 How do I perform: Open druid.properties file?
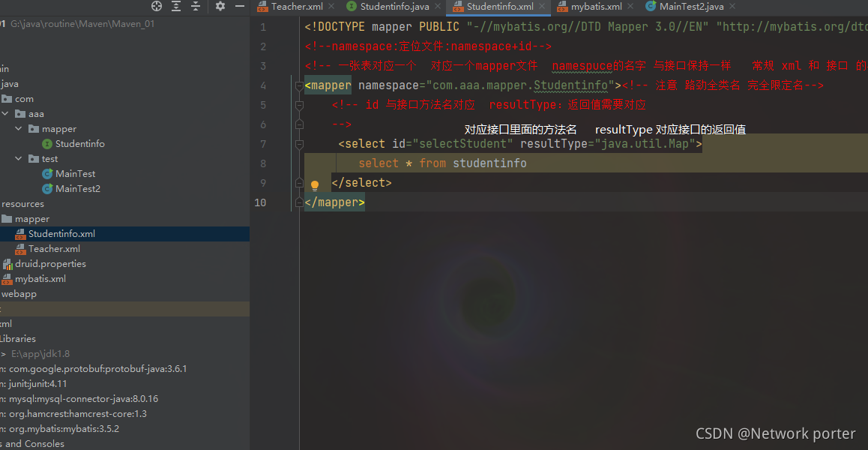click(50, 263)
